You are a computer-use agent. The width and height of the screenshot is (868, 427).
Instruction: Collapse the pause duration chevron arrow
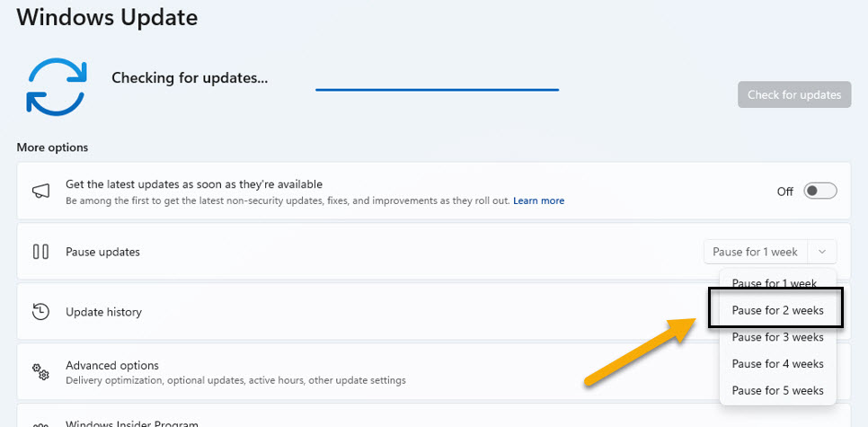point(822,252)
